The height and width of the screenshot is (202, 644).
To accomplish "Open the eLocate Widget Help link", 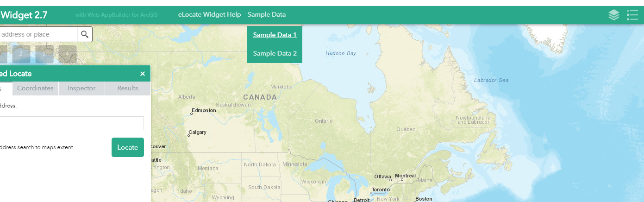I will click(x=209, y=15).
